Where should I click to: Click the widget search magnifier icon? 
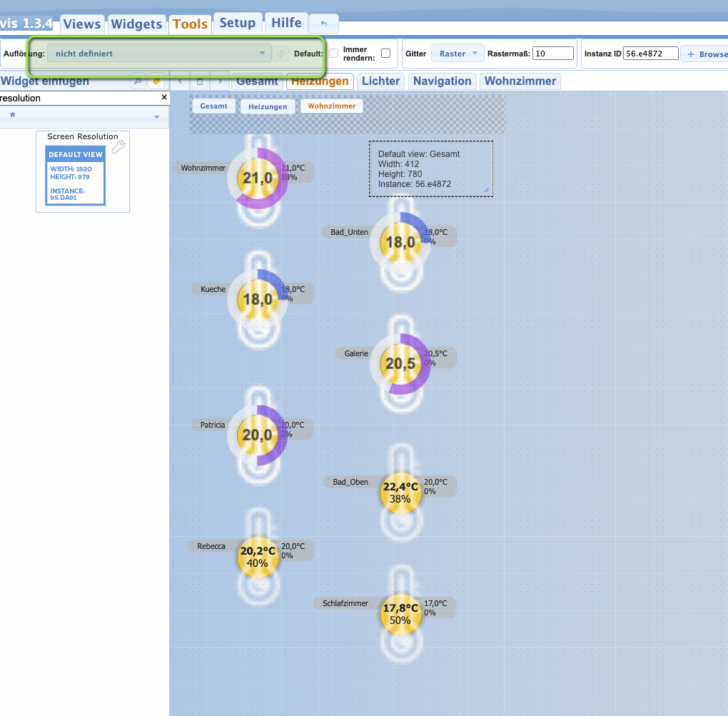point(138,81)
